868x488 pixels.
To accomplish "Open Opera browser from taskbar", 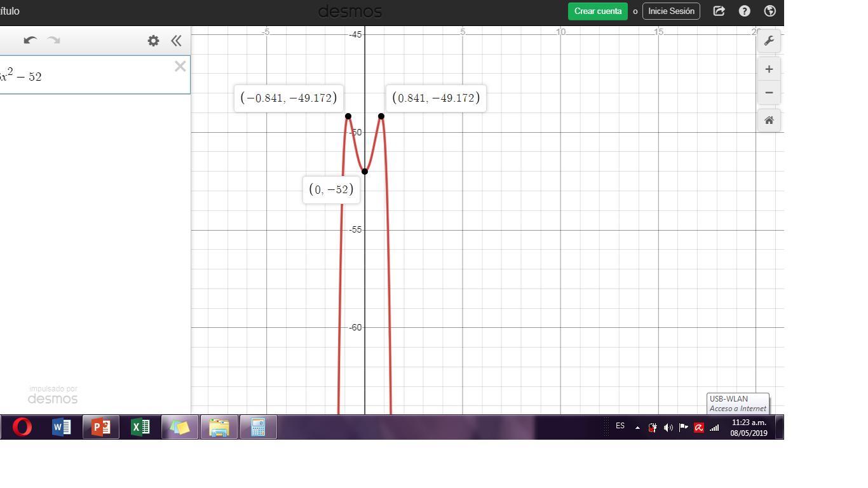I will coord(22,427).
